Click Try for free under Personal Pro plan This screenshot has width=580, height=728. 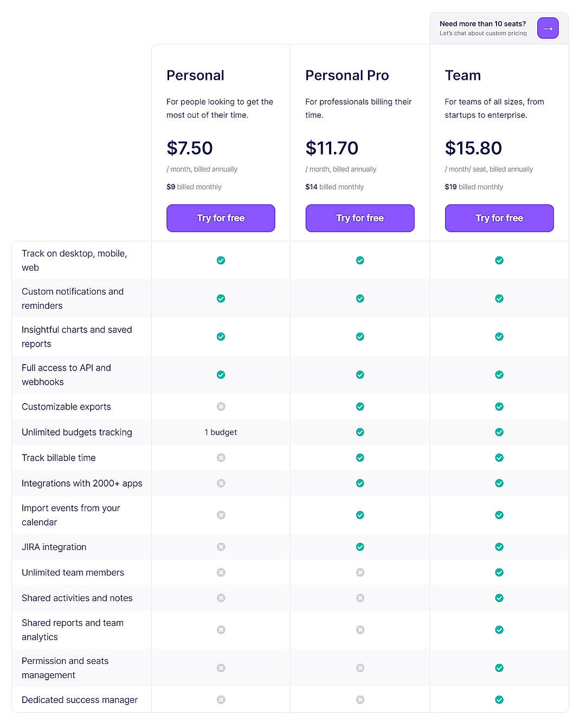359,218
